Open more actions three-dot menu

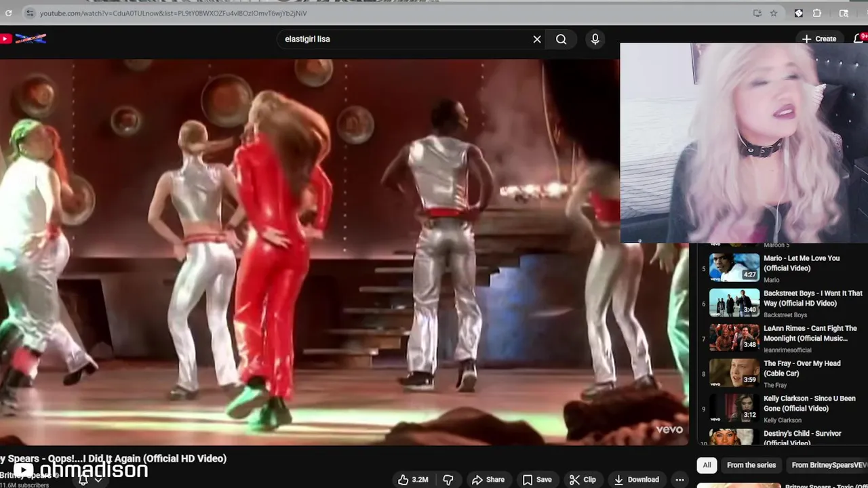tap(679, 479)
